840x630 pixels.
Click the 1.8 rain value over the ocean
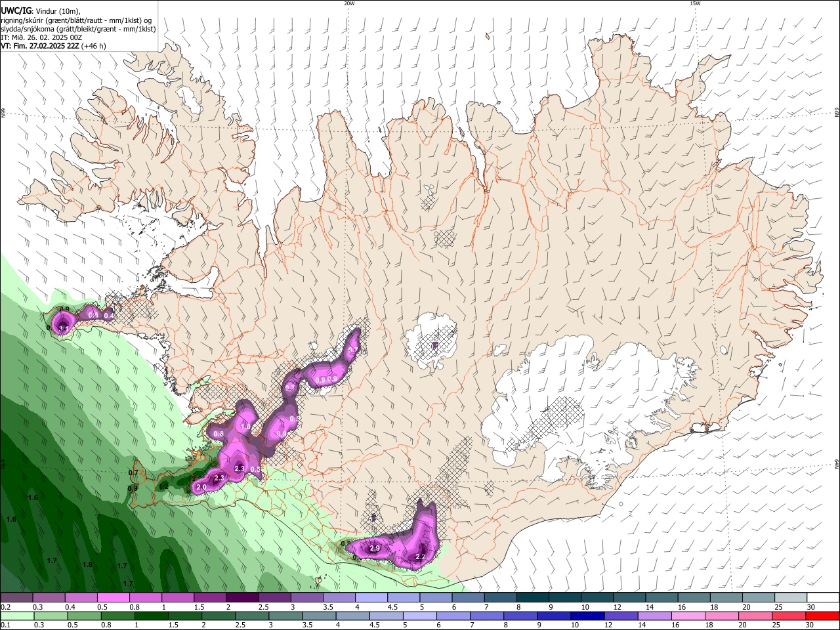pyautogui.click(x=87, y=564)
